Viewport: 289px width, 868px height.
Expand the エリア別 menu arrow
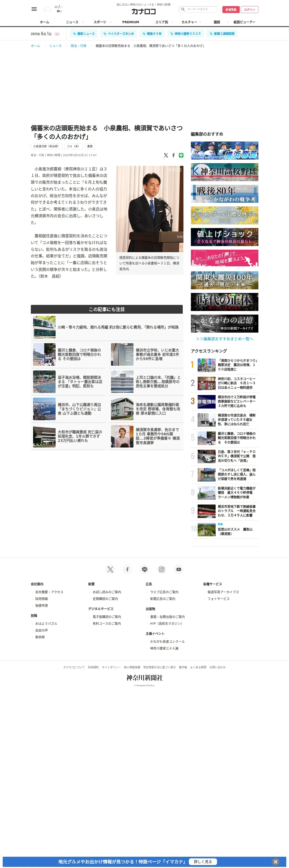point(173,22)
